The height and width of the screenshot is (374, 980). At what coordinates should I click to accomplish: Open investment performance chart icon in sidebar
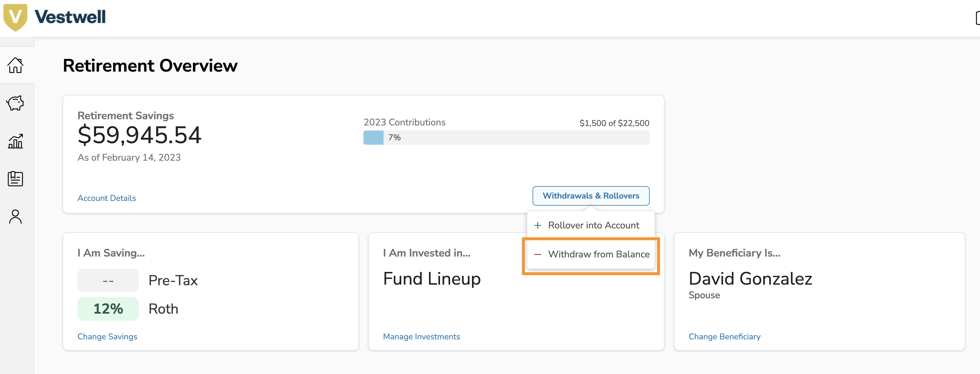click(x=15, y=141)
